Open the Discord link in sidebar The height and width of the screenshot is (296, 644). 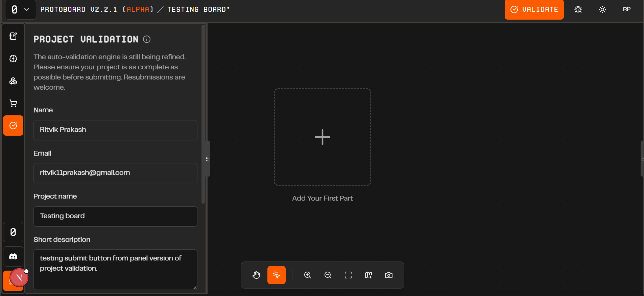[13, 256]
